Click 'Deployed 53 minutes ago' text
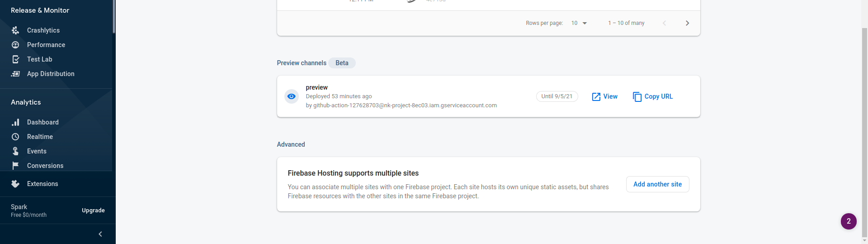Viewport: 868px width, 244px height. [x=339, y=96]
